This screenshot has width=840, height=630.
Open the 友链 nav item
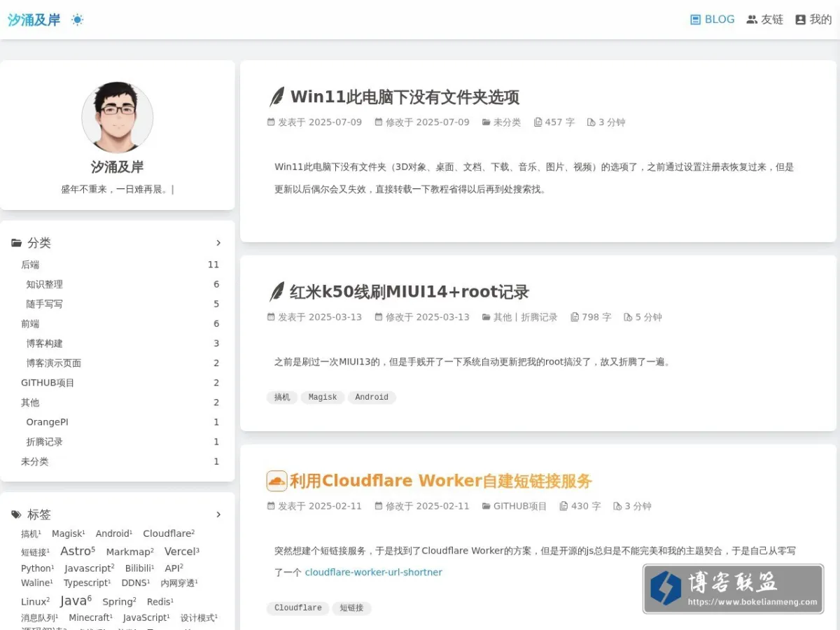[764, 20]
